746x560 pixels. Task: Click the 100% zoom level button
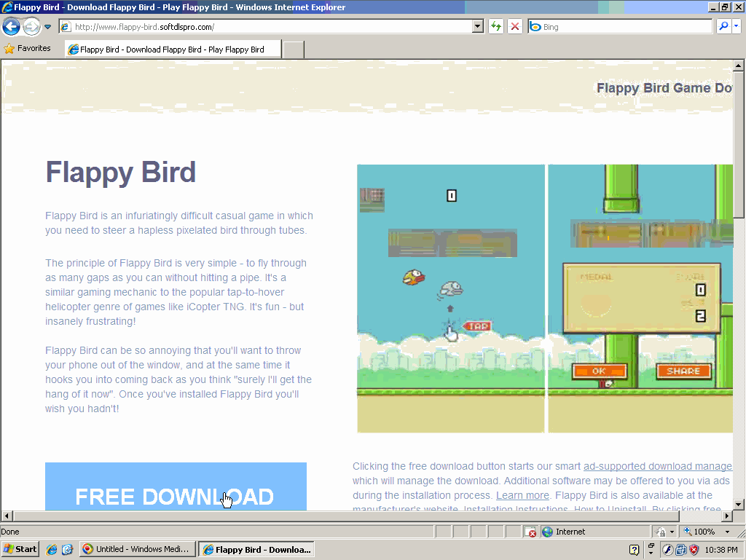[699, 532]
